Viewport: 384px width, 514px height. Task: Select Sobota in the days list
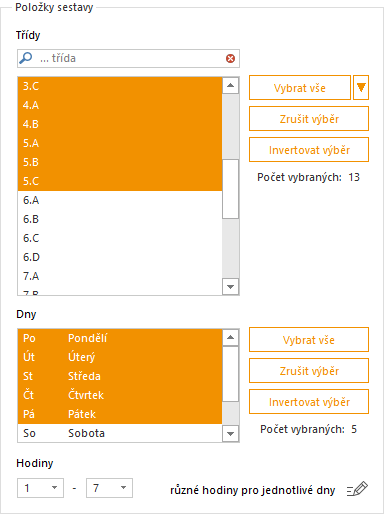click(x=120, y=433)
